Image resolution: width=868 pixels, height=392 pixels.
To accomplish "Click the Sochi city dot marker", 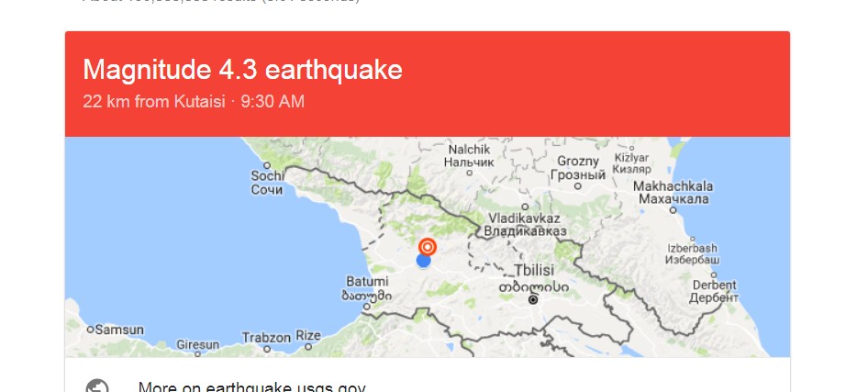I will tap(267, 165).
